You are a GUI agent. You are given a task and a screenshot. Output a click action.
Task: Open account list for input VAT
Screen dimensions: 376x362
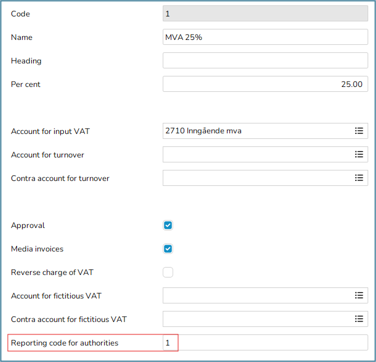point(359,131)
